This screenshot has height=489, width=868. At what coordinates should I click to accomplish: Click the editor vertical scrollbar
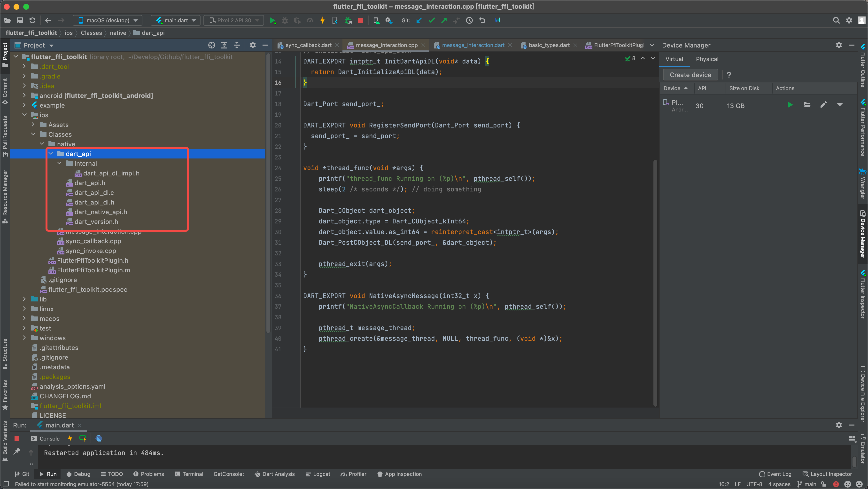(655, 283)
